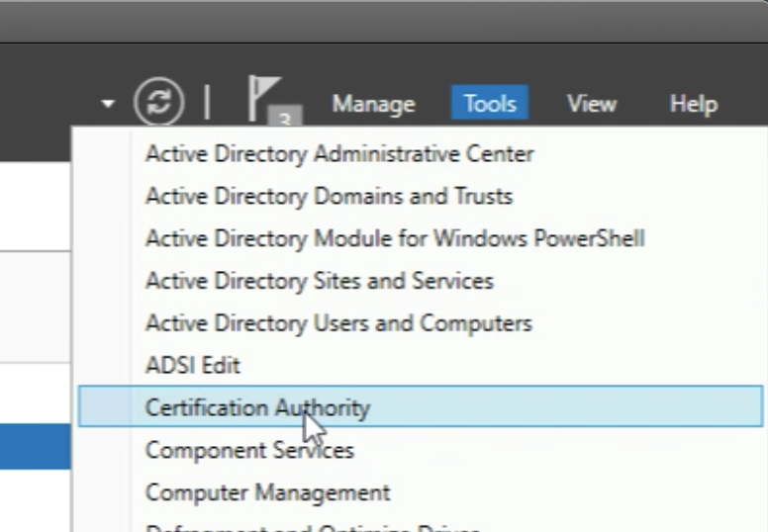The height and width of the screenshot is (532, 768).
Task: Select Defragment and Optimize Drives
Action: click(312, 527)
